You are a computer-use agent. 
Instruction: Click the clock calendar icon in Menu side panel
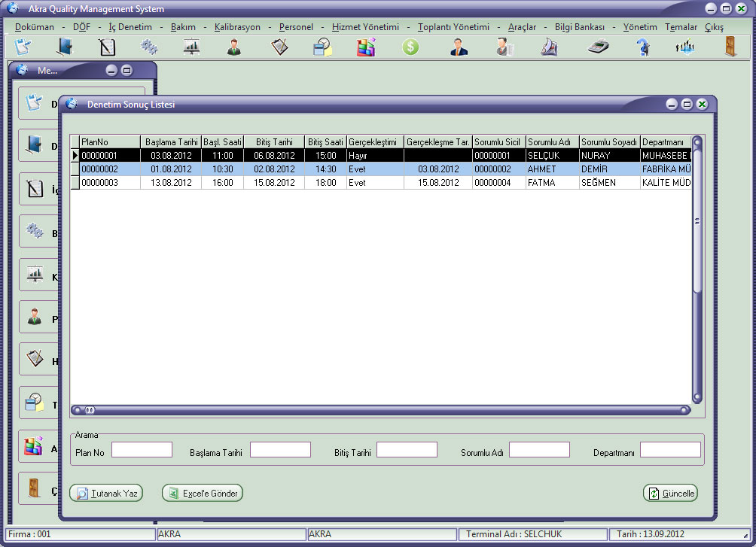coord(34,402)
